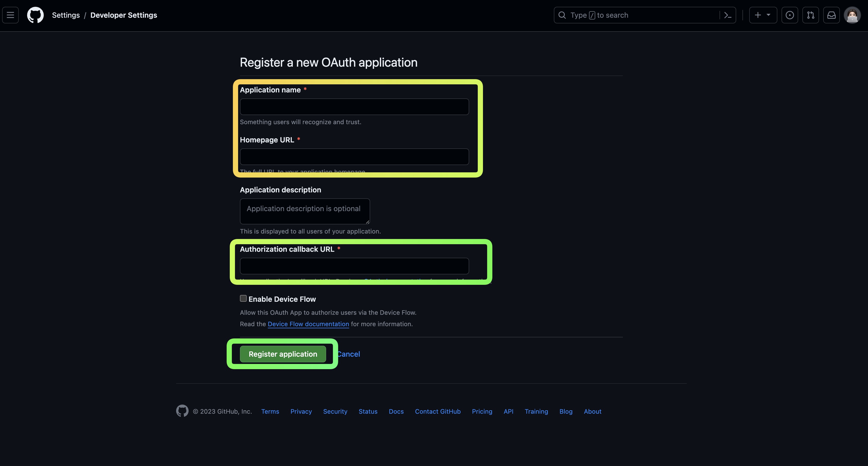The image size is (868, 466).
Task: Open Developer Settings breadcrumb
Action: (124, 15)
